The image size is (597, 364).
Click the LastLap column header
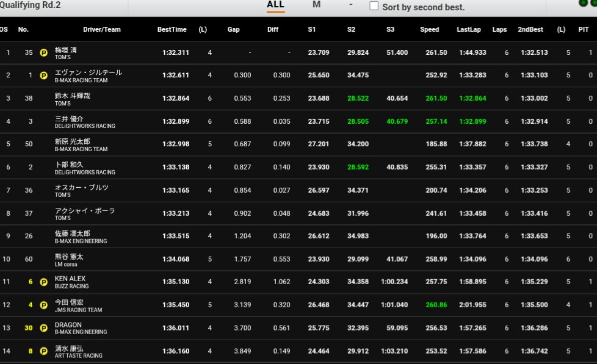point(469,29)
